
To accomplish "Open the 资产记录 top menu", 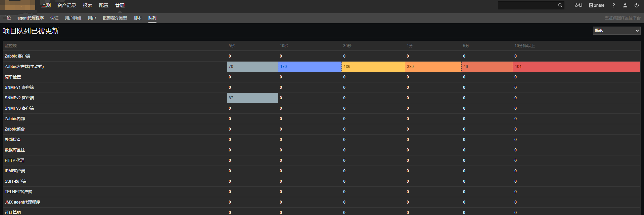I will point(67,5).
